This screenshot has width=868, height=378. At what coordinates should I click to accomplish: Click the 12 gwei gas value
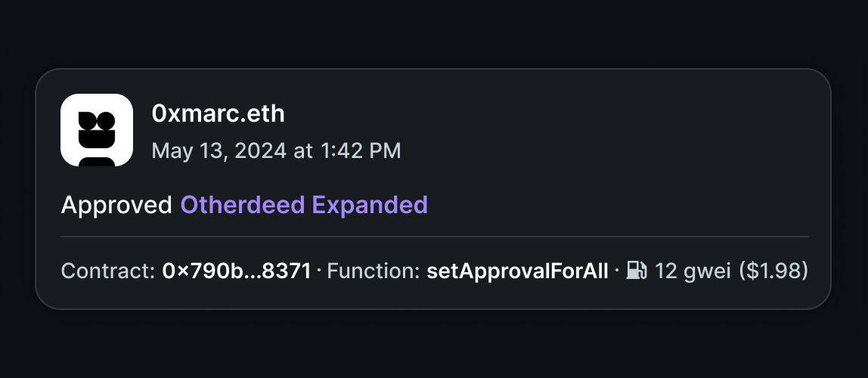(693, 271)
